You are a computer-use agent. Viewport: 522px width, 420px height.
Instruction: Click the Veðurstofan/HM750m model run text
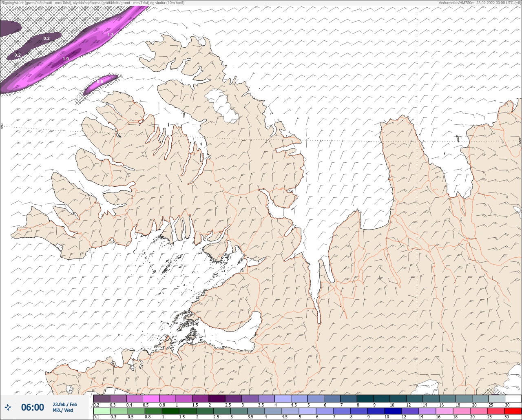pos(480,3)
